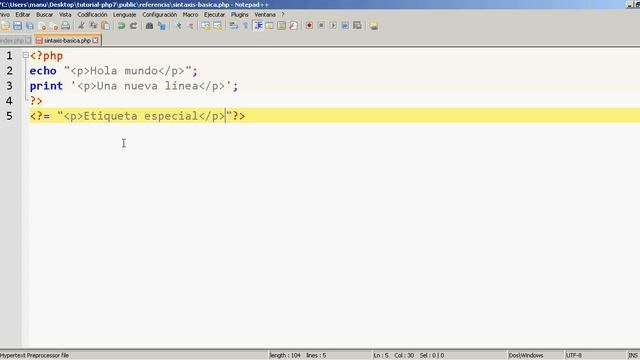
Task: Open the Buscar menu
Action: pos(44,14)
